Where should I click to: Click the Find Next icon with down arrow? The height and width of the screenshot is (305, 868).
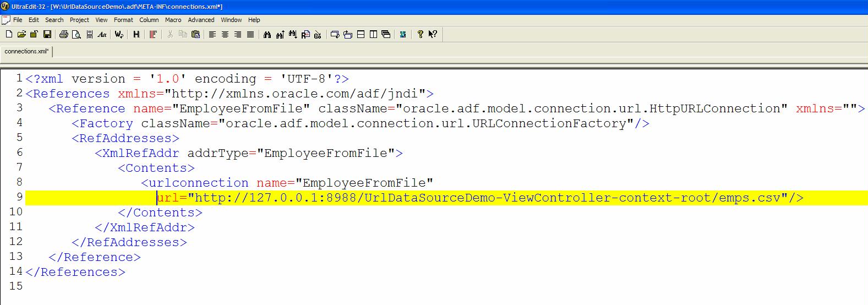(x=292, y=34)
